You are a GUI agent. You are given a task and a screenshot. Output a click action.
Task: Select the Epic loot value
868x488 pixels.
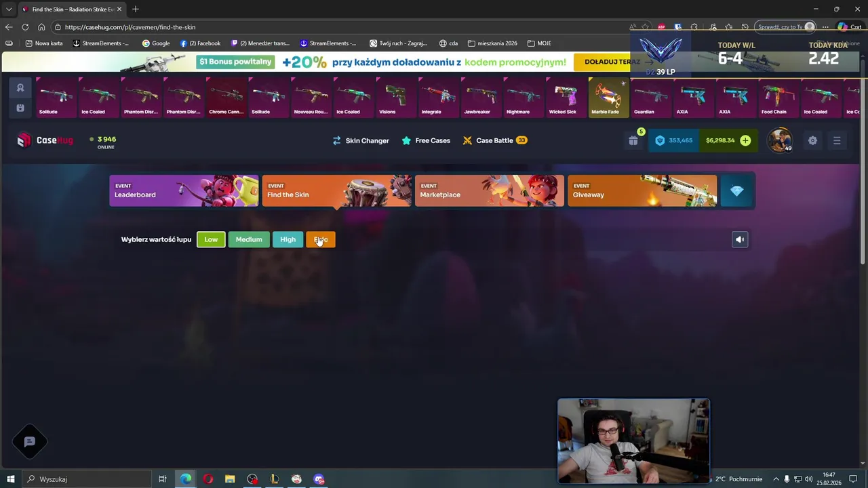tap(321, 239)
